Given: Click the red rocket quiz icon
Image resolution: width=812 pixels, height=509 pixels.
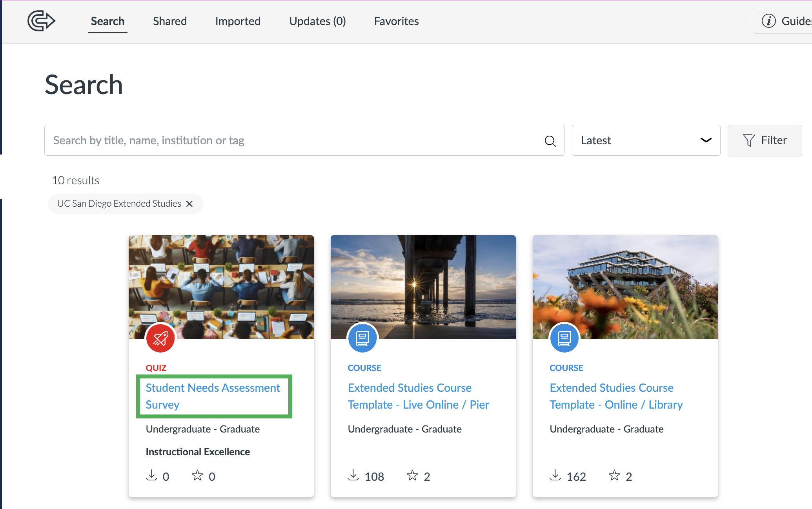Looking at the screenshot, I should [160, 338].
